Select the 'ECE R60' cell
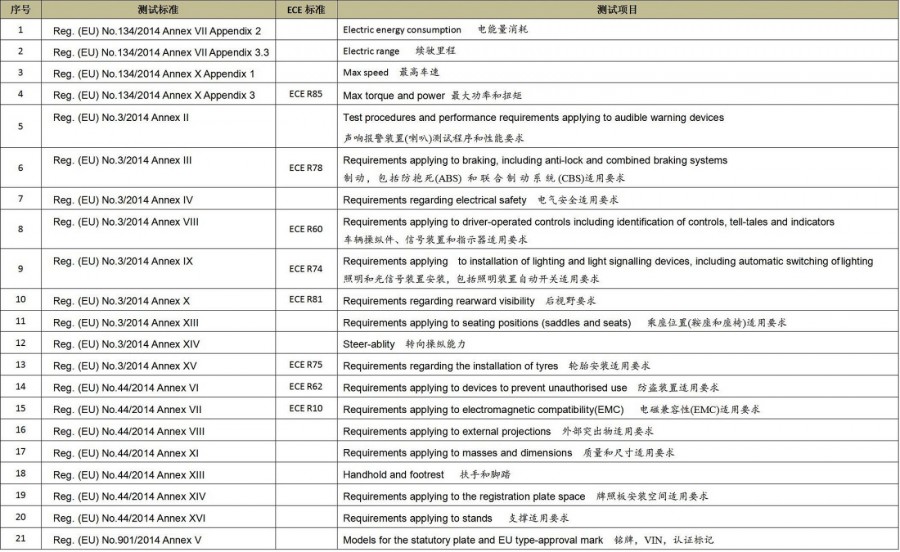Screen dimensions: 900x552 [x=306, y=229]
